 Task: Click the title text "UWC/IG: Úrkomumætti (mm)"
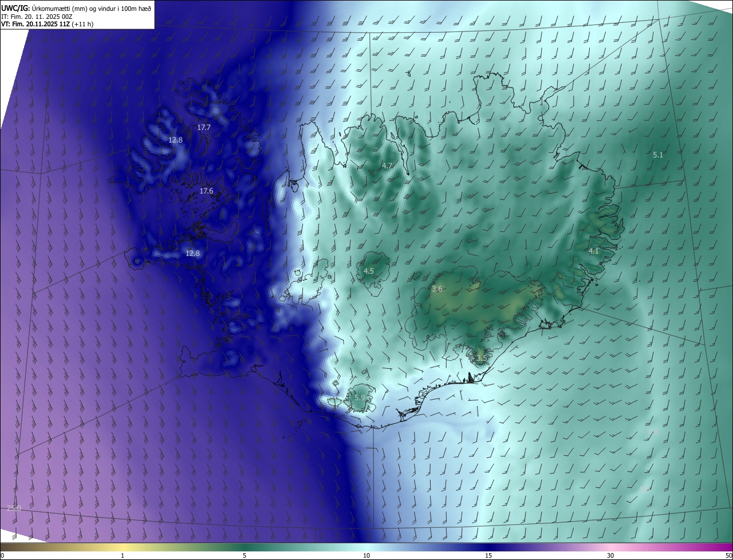[43, 7]
